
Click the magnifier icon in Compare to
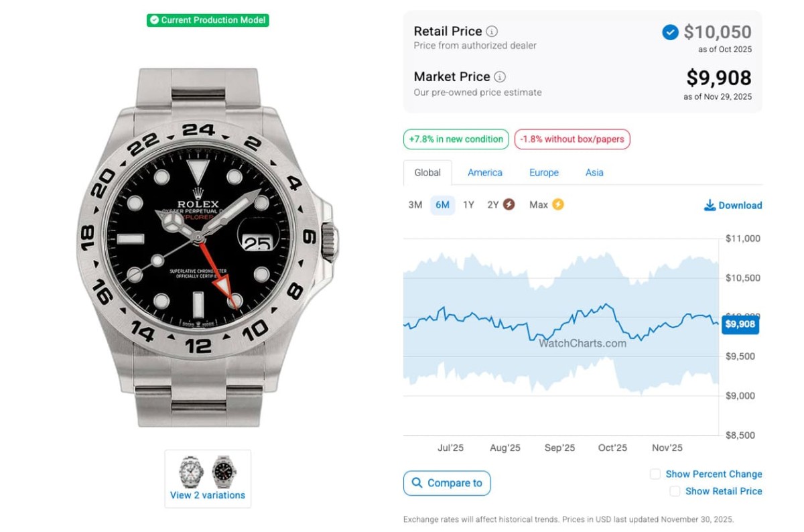[x=417, y=483]
